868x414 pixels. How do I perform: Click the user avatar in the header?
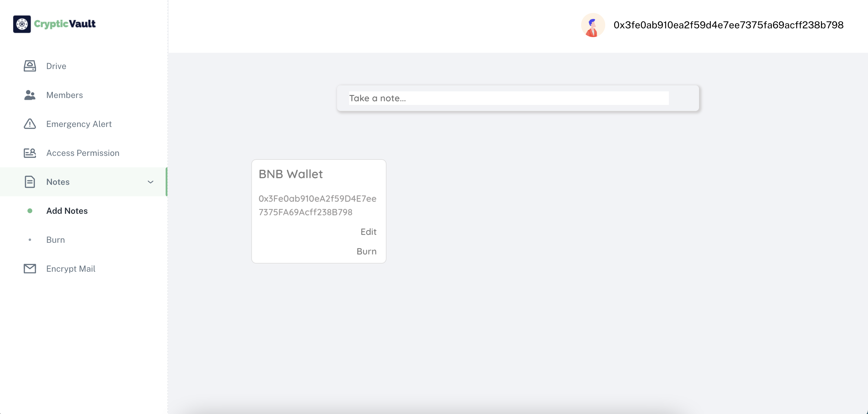pos(593,25)
